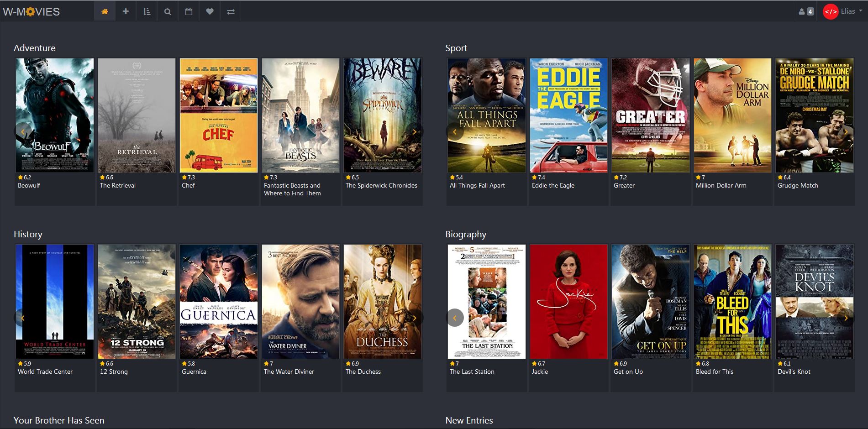Open the search magnifier icon

pos(168,11)
